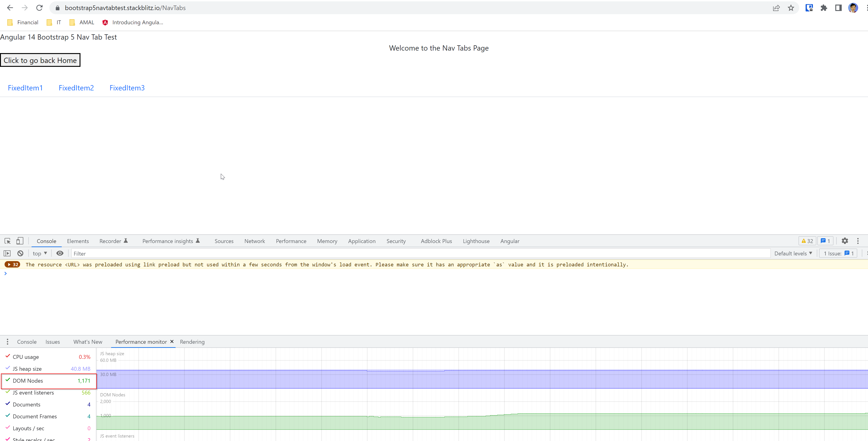
Task: Clear console with the ban icon
Action: point(20,253)
